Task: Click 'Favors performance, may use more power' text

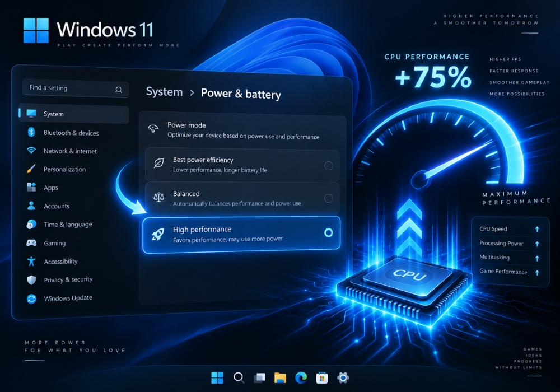Action: [228, 239]
